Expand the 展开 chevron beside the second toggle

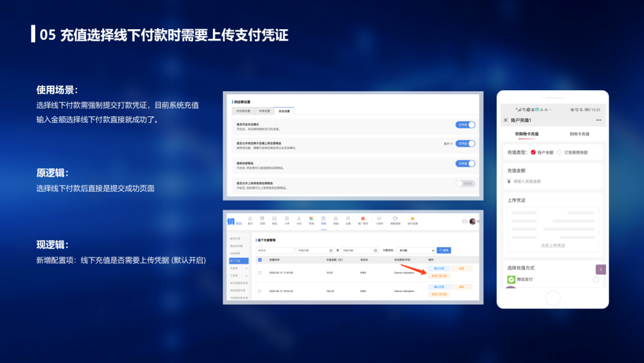tap(448, 144)
